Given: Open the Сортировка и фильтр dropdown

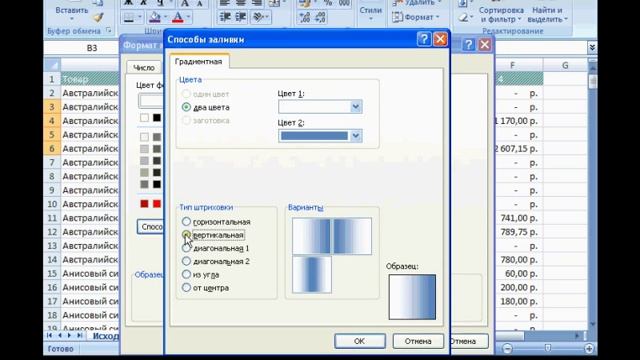Looking at the screenshot, I should click(501, 14).
